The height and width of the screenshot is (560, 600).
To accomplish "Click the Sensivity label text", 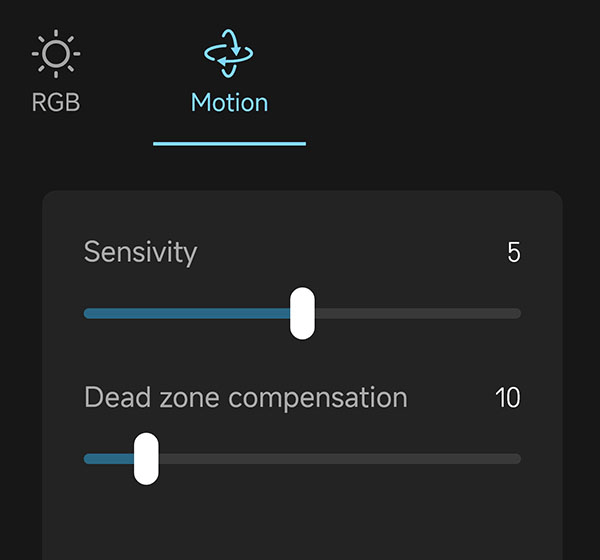I will coord(140,252).
